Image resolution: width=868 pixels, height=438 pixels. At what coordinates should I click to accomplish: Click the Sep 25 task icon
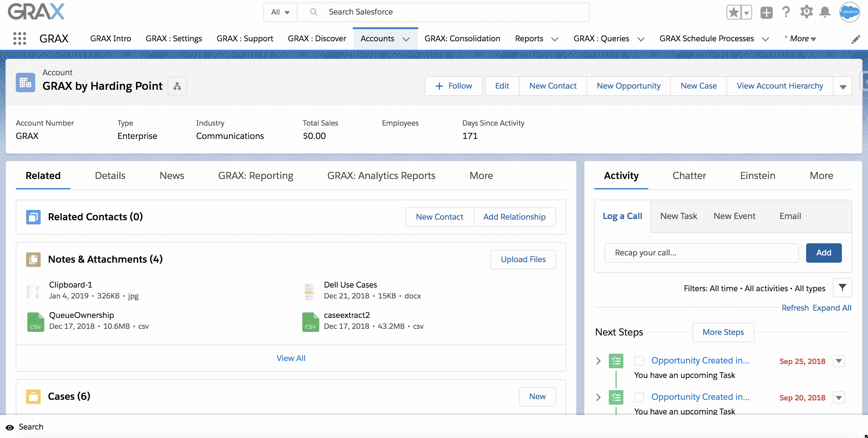tap(616, 361)
